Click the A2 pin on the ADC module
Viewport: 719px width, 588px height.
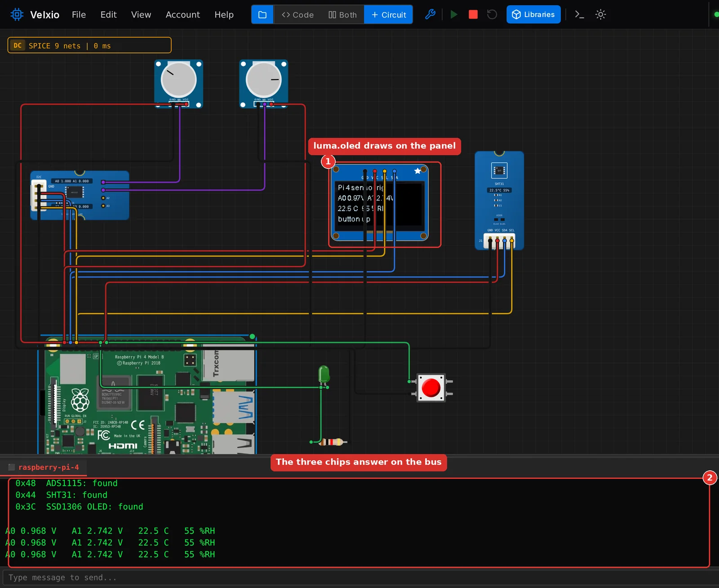[103, 198]
